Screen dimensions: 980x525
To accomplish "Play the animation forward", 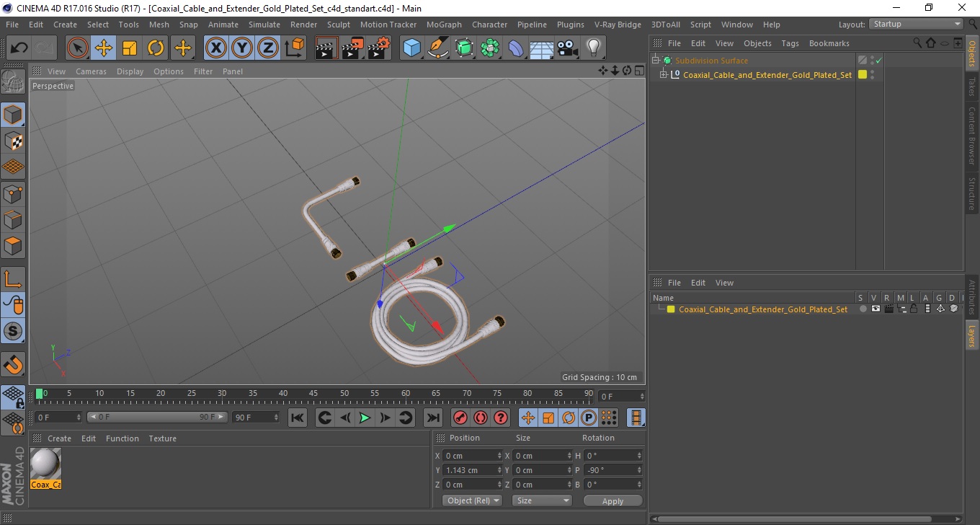I will point(365,418).
